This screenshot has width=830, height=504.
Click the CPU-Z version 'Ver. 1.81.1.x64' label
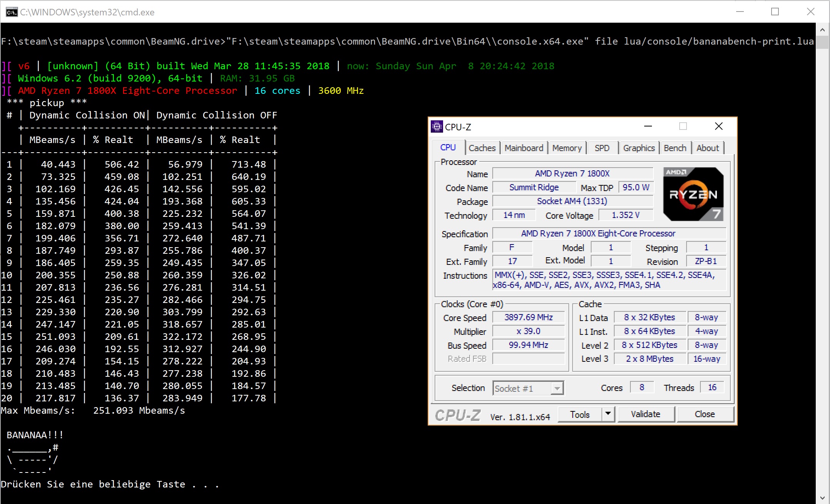(x=520, y=417)
